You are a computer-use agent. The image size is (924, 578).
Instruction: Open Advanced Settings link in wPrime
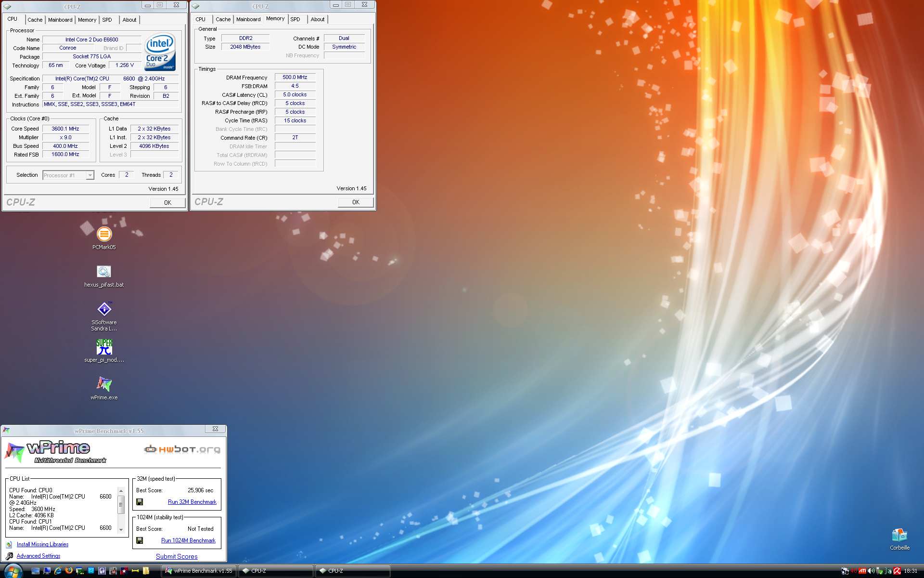click(x=38, y=556)
